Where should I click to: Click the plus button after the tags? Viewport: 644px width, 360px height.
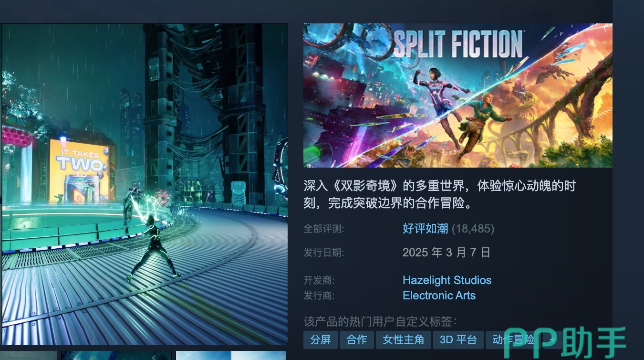point(553,340)
